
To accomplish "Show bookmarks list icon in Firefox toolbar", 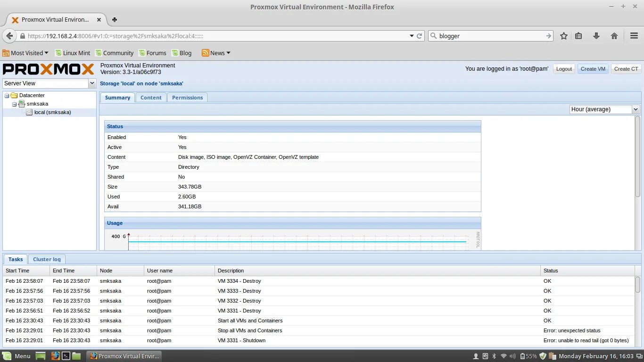I will pyautogui.click(x=579, y=36).
